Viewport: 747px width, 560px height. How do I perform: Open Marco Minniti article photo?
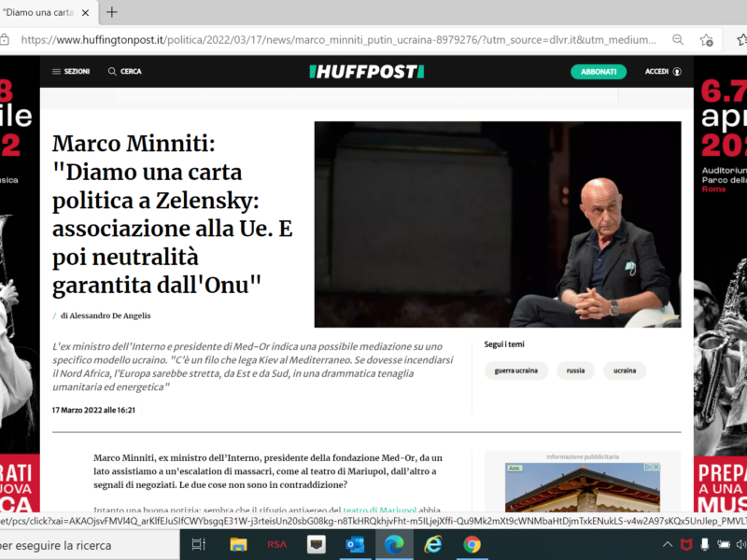coord(498,224)
